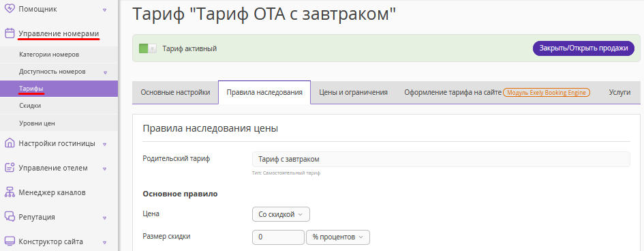Expand the Управление отелем arrow
Viewport: 644px width, 251px height.
coord(105,169)
